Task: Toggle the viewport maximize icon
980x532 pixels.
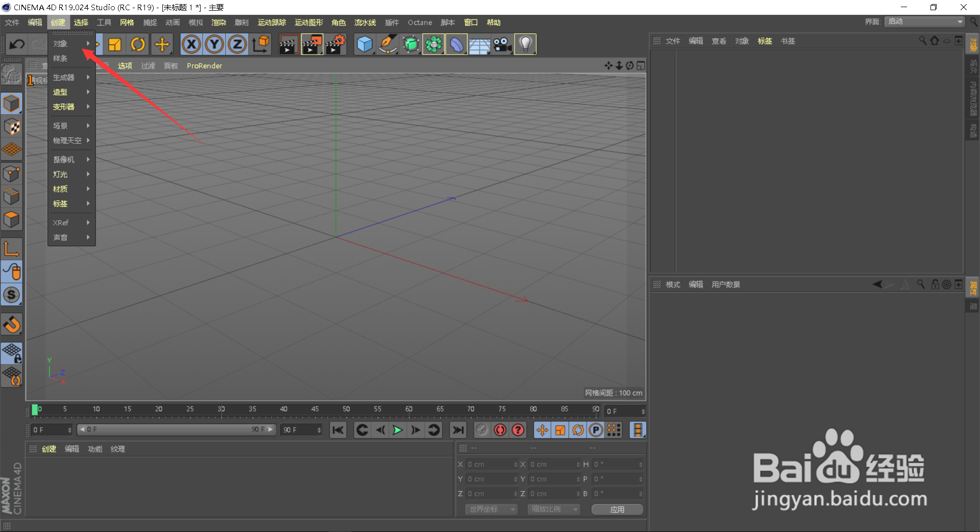Action: [x=641, y=66]
